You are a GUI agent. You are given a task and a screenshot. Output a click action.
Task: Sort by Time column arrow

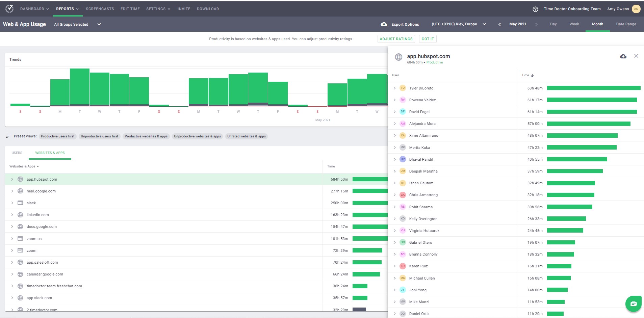(x=532, y=75)
